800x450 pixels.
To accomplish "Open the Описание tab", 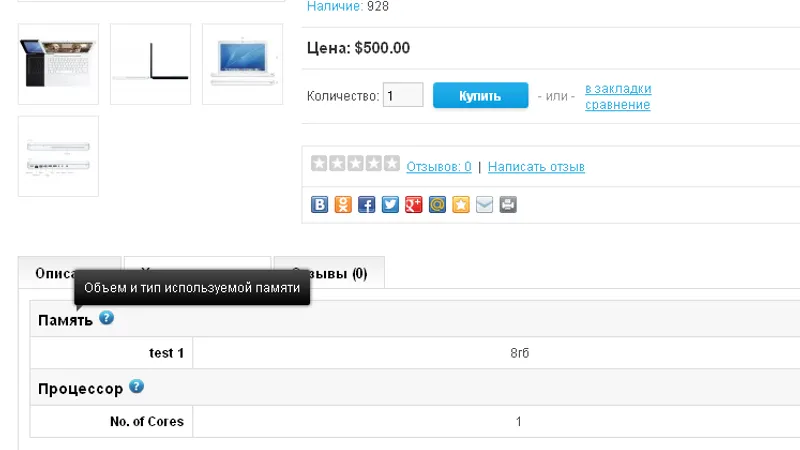I will 69,273.
